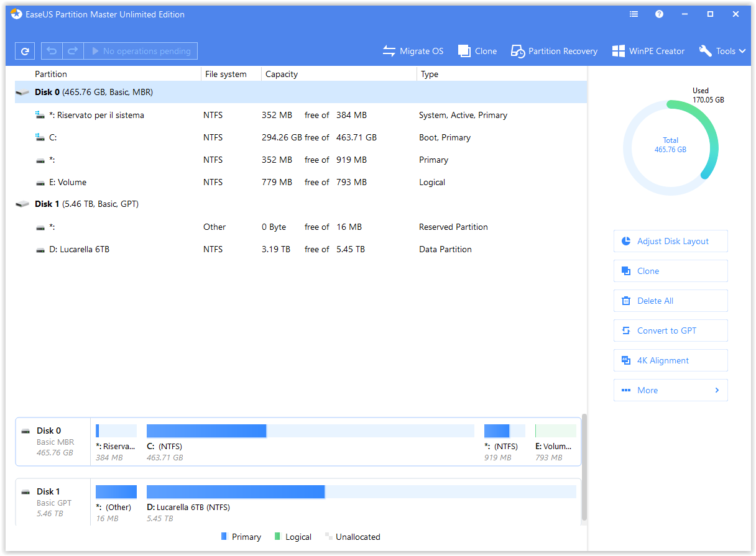Select Riservato per il sistema partition row
The height and width of the screenshot is (556, 756).
(x=301, y=115)
